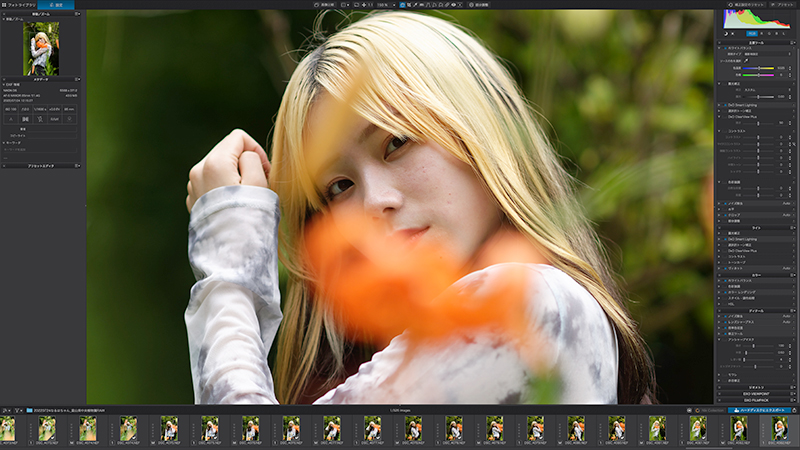Adjust the green-magenta tint slider
Image resolution: width=800 pixels, height=450 pixels.
point(758,75)
